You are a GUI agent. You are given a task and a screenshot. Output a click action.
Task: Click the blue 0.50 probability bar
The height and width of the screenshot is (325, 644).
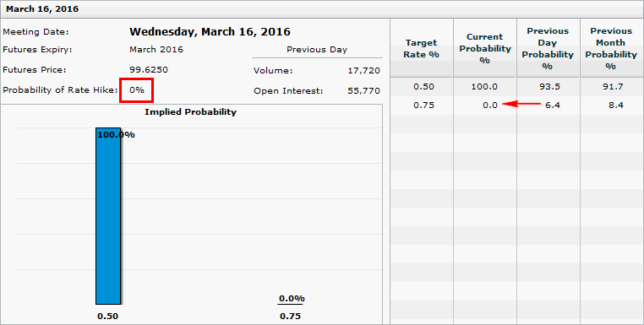pyautogui.click(x=108, y=216)
